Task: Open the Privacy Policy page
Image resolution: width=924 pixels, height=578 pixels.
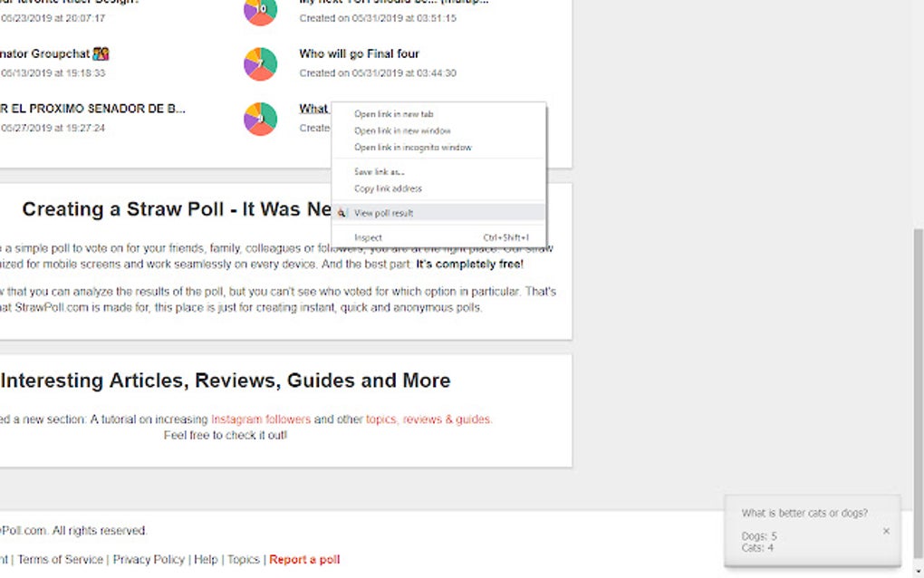Action: click(x=149, y=559)
